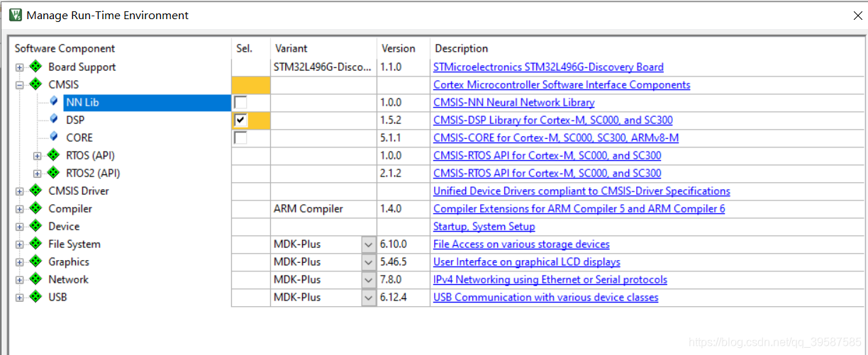The width and height of the screenshot is (868, 355).
Task: Open CMSIS-NN Neural Network Library link
Action: pos(513,103)
